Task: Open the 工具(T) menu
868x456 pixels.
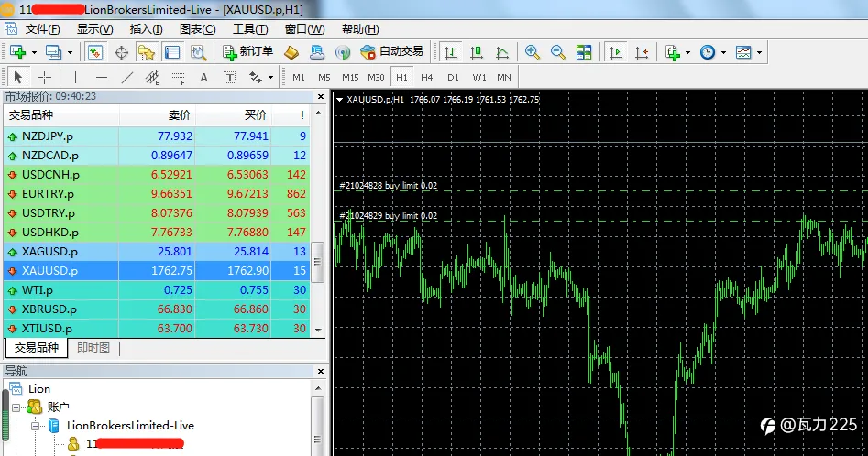Action: tap(250, 29)
